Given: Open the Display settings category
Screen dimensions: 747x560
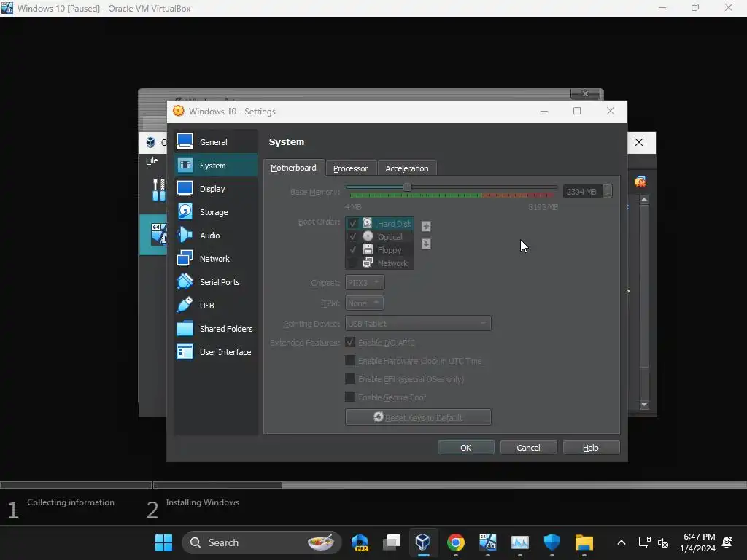Looking at the screenshot, I should pyautogui.click(x=216, y=189).
